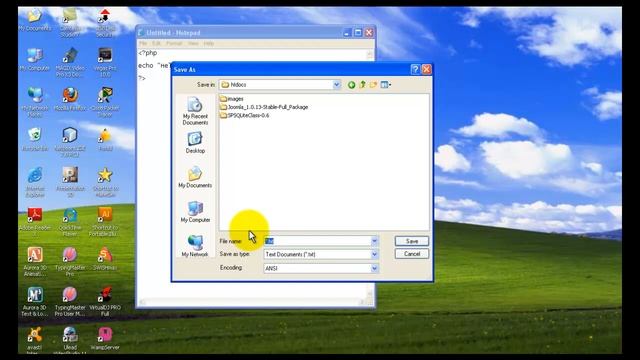Expand the Save as type dropdown arrow

coord(374,254)
